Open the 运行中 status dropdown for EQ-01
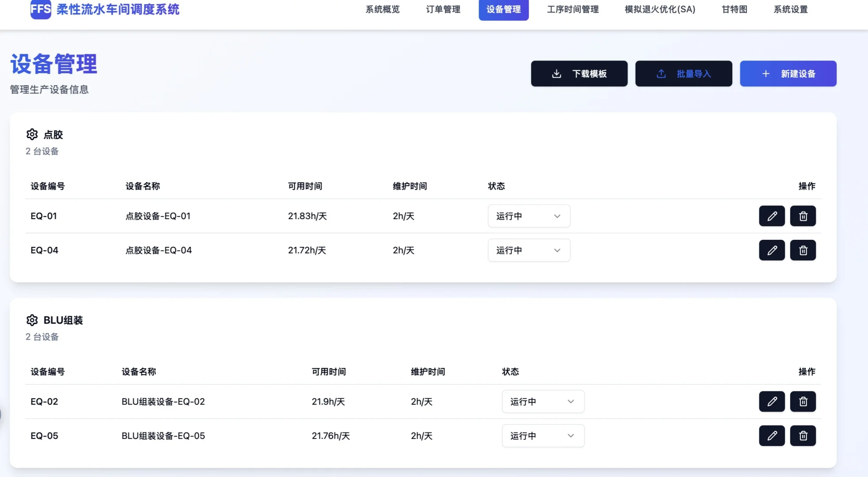This screenshot has width=868, height=477. pyautogui.click(x=529, y=216)
